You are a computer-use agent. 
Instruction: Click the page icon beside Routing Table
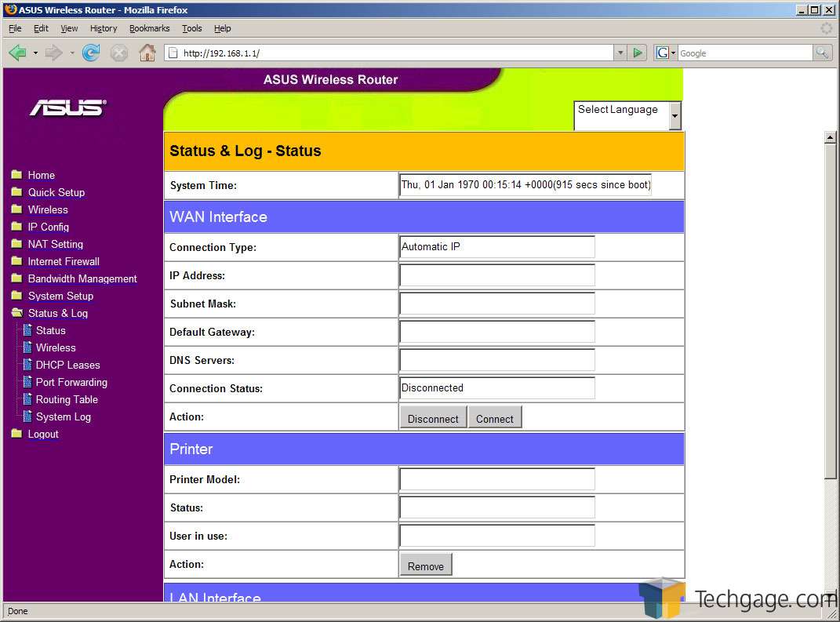point(28,399)
